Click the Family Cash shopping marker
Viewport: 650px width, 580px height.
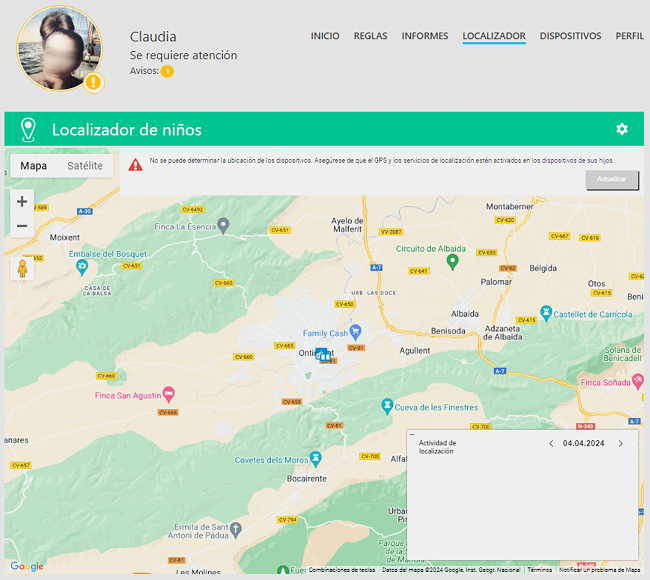pyautogui.click(x=353, y=332)
